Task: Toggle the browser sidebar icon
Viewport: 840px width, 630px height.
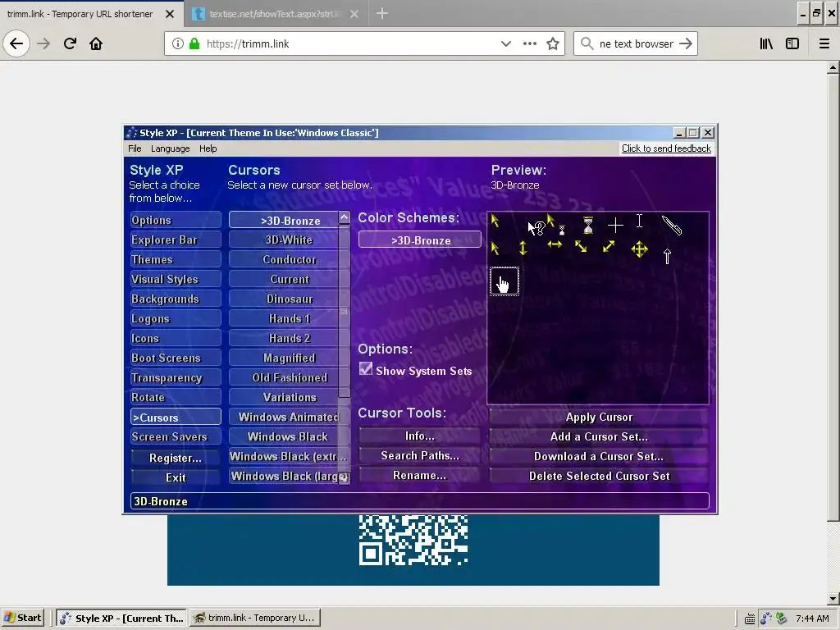Action: (792, 44)
